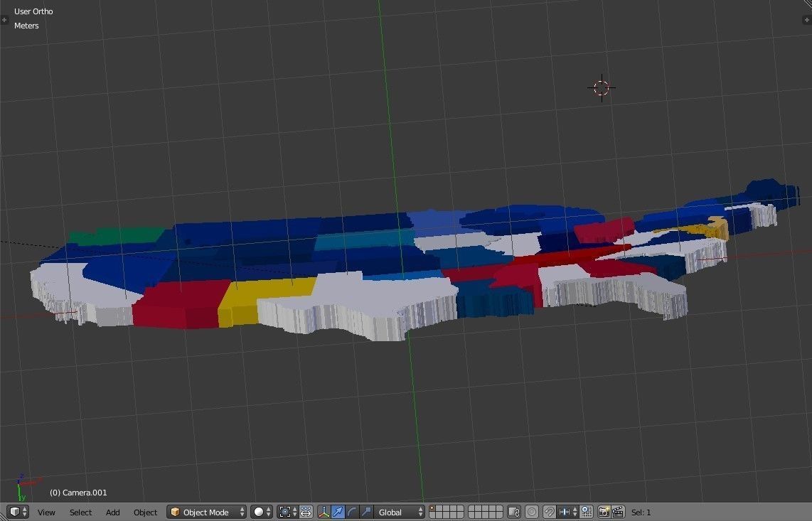Screen dimensions: 812x521
Task: Toggle manipulate center points only
Action: point(306,512)
